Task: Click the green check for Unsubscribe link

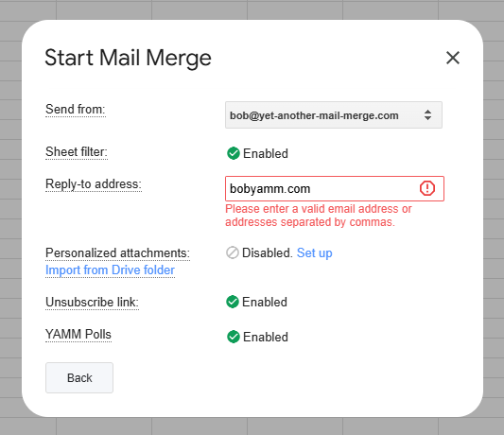Action: pyautogui.click(x=233, y=302)
